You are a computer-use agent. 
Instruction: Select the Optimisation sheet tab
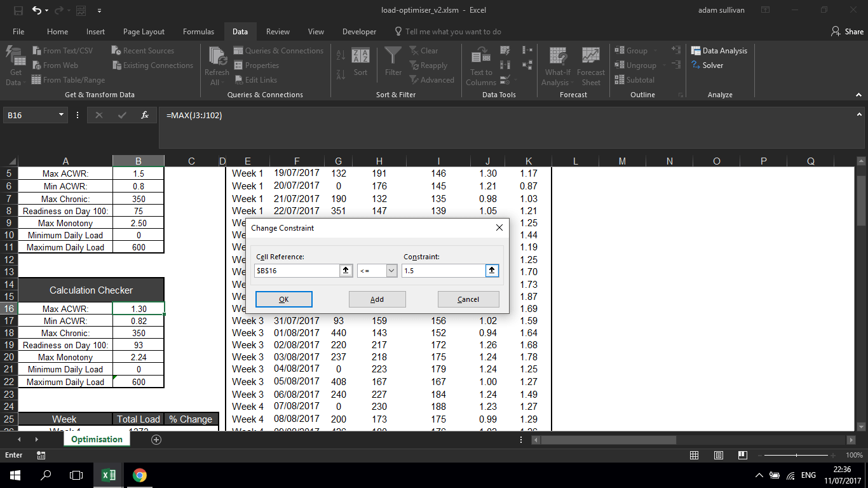tap(97, 438)
